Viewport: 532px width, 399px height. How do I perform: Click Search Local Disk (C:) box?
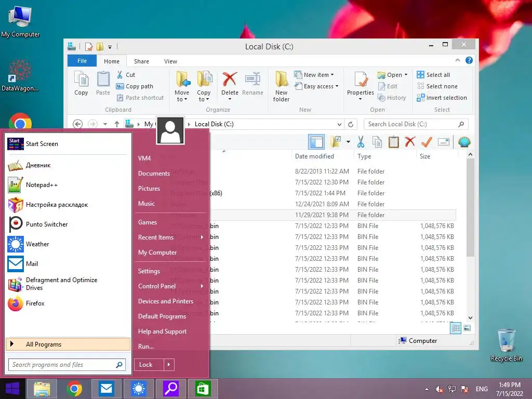[x=416, y=124]
